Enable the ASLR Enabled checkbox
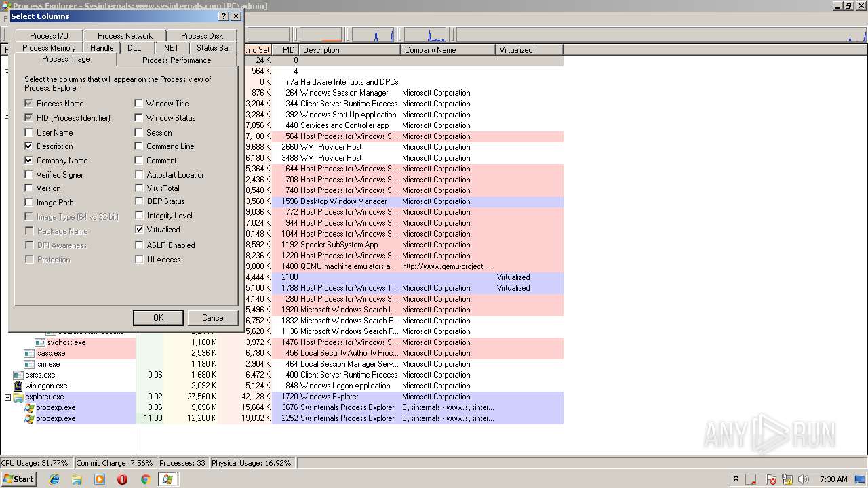868x488 pixels. click(x=139, y=245)
